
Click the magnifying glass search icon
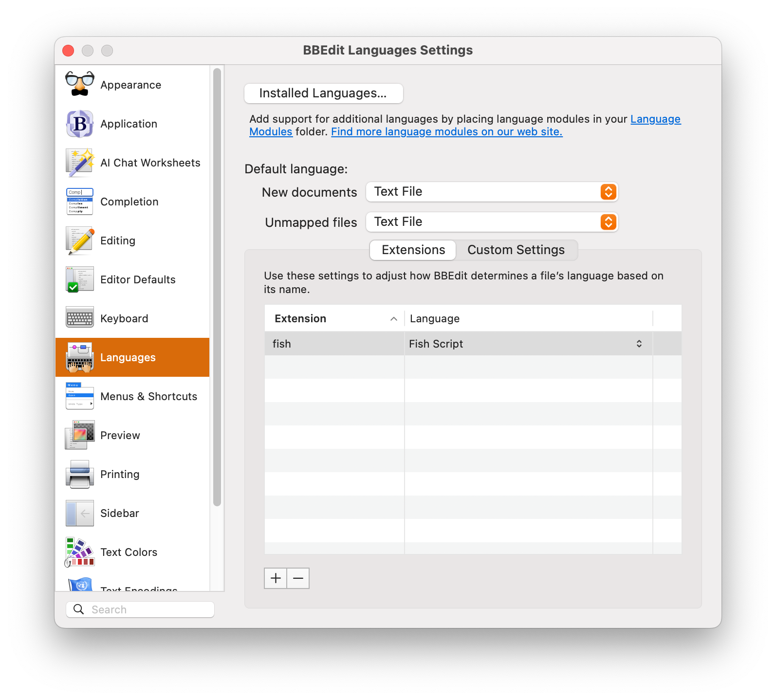point(78,609)
